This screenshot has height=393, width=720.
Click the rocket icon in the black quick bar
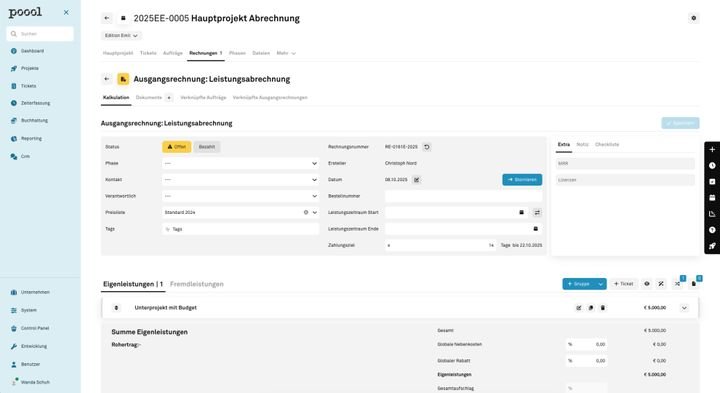coord(712,246)
